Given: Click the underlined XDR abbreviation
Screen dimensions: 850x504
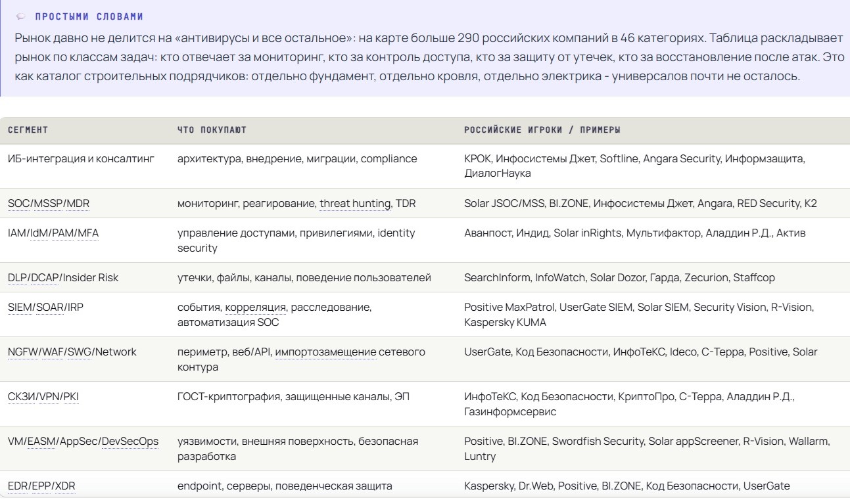Looking at the screenshot, I should pyautogui.click(x=66, y=486).
